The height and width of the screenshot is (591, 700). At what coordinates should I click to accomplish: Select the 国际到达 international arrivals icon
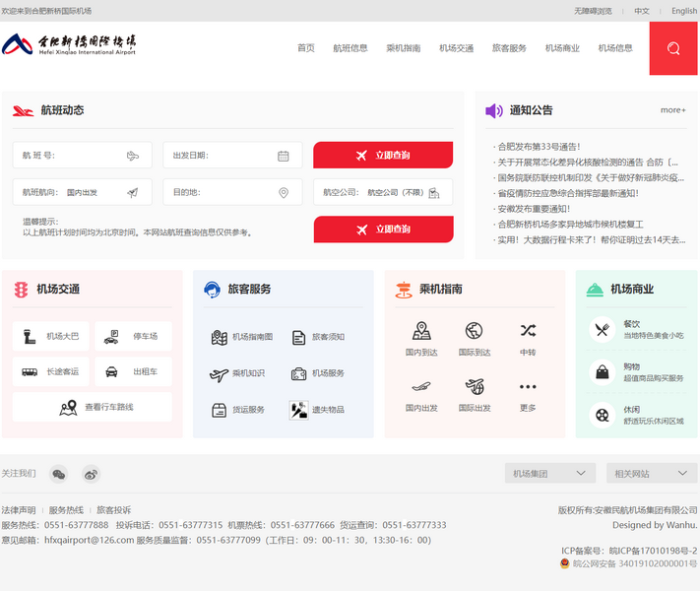474,331
